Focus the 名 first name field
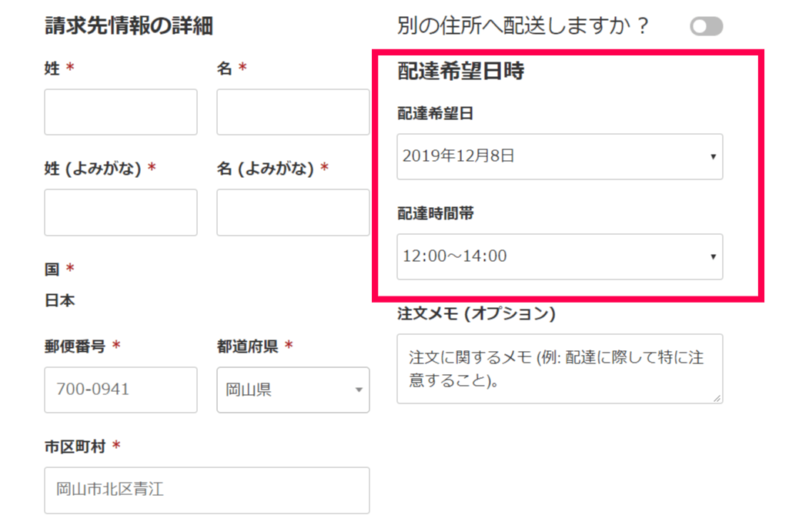 point(293,112)
